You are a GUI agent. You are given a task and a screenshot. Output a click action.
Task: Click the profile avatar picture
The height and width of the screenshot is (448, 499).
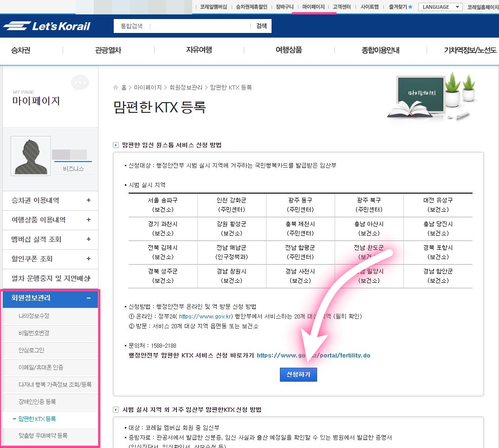(31, 156)
